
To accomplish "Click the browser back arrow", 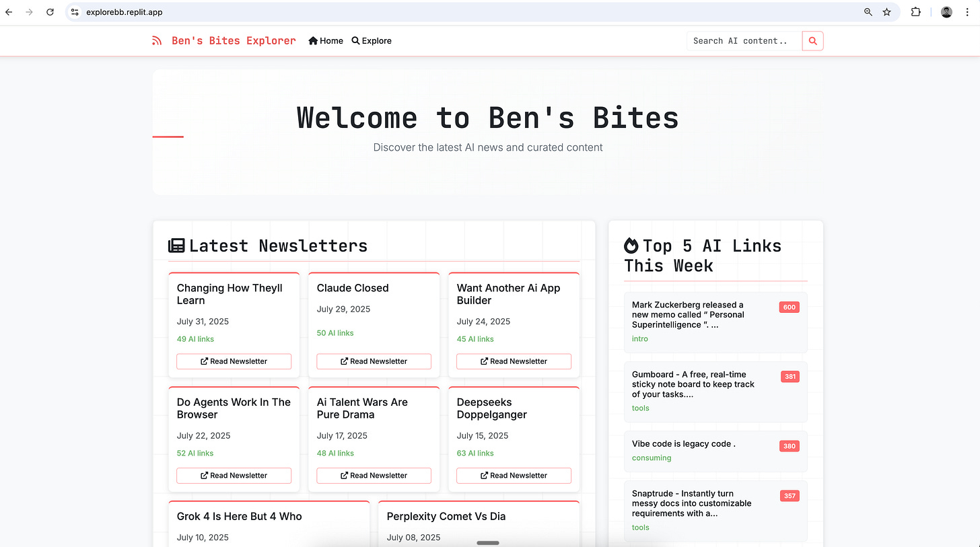I will (x=9, y=12).
